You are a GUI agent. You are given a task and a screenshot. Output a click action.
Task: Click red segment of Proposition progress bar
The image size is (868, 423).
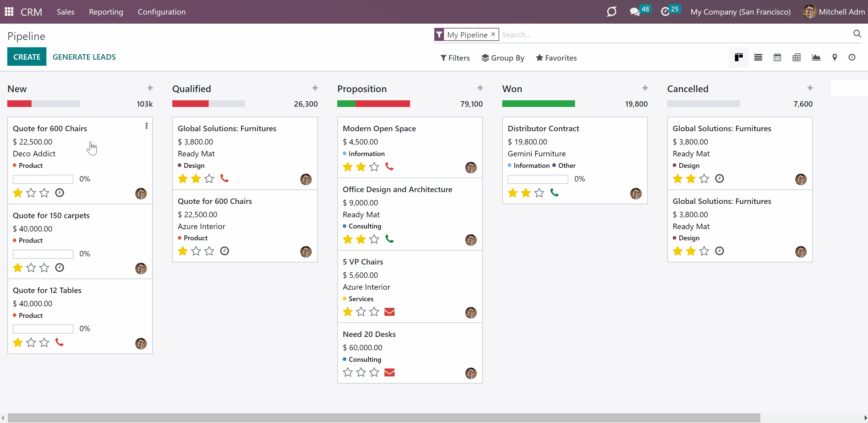[x=382, y=104]
